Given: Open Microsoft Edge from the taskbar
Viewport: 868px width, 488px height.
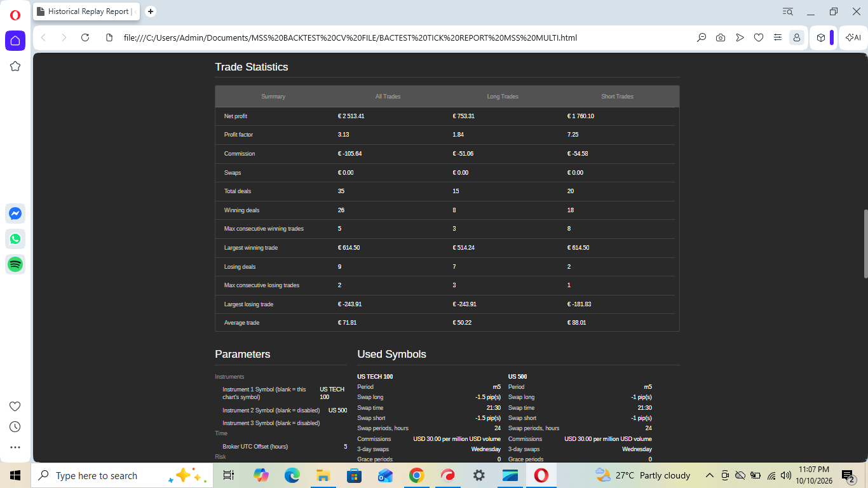Looking at the screenshot, I should [292, 475].
